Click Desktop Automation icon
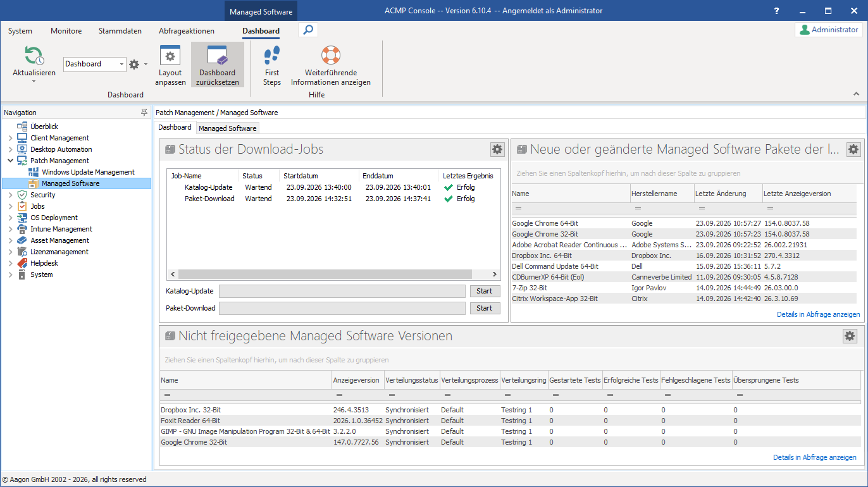 point(22,149)
